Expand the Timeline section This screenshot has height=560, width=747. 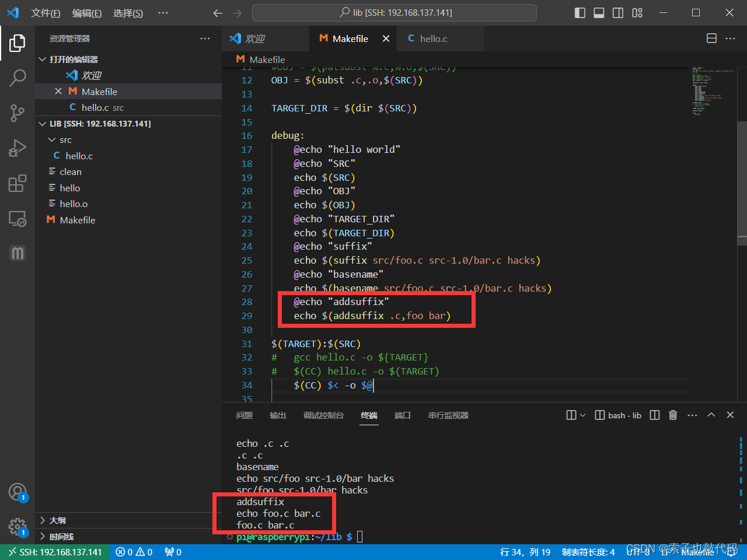128,537
